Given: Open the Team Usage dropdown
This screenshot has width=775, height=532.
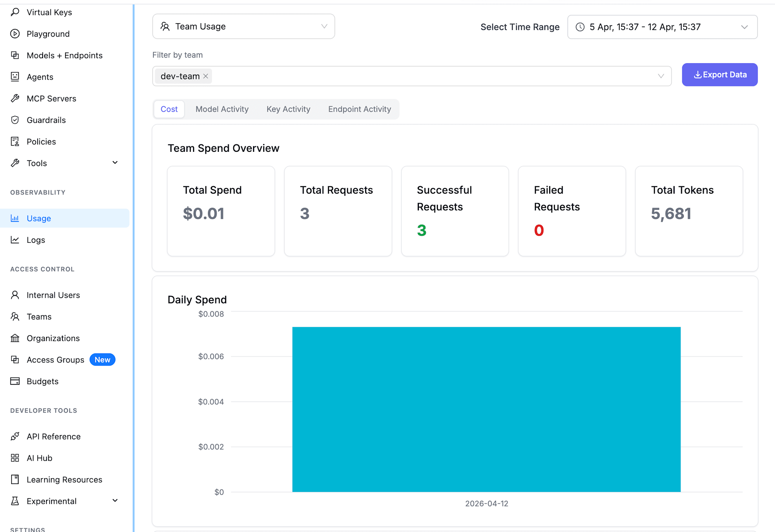Looking at the screenshot, I should [243, 26].
